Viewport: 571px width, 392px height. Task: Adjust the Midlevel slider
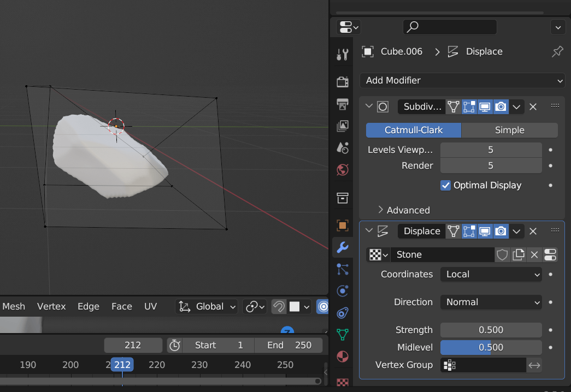coord(491,348)
